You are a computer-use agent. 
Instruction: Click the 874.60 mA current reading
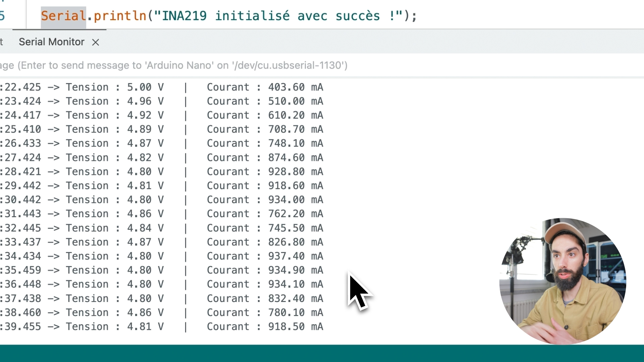pos(295,158)
